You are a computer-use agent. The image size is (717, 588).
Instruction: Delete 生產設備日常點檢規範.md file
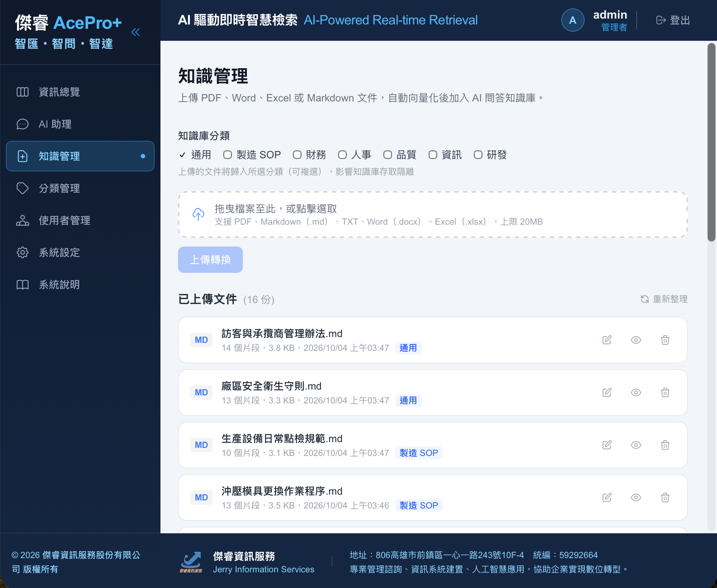[x=665, y=445]
